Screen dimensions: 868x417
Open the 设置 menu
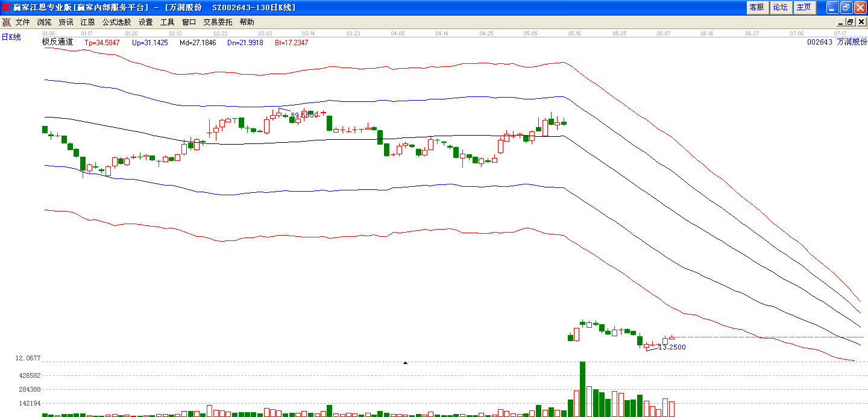pyautogui.click(x=146, y=22)
